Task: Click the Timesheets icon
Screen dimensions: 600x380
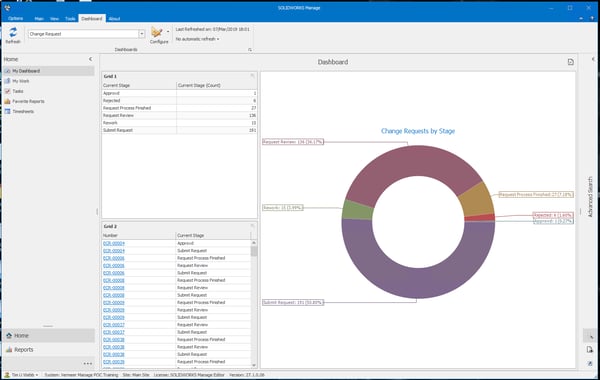Action: pyautogui.click(x=7, y=111)
